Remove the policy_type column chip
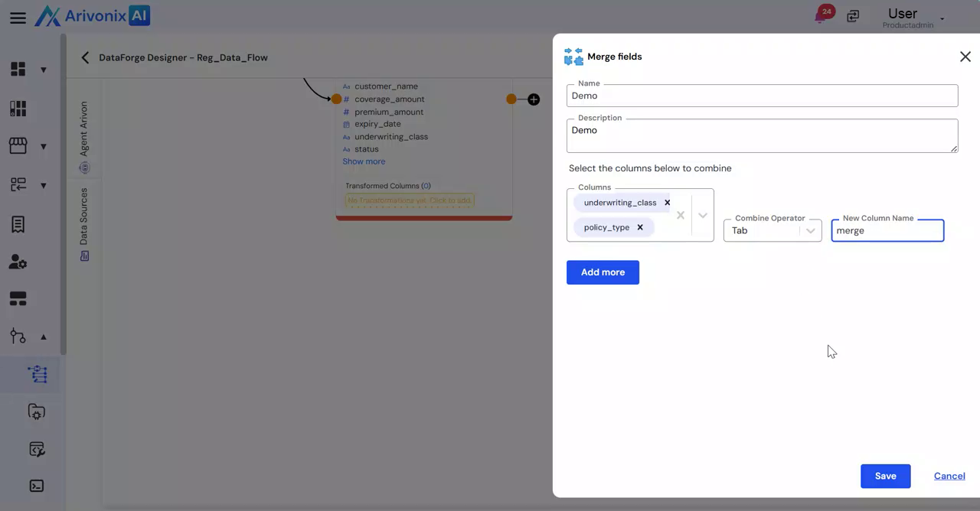The height and width of the screenshot is (511, 980). click(640, 227)
